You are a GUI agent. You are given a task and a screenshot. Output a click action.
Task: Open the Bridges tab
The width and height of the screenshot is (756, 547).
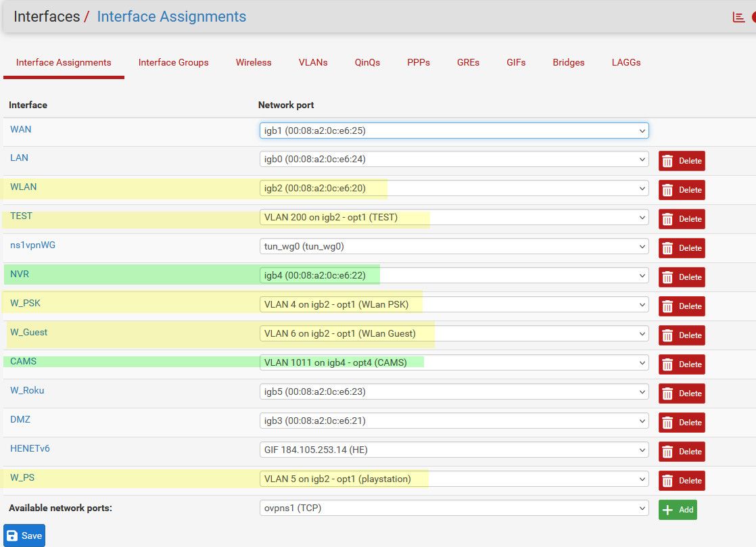tap(568, 62)
